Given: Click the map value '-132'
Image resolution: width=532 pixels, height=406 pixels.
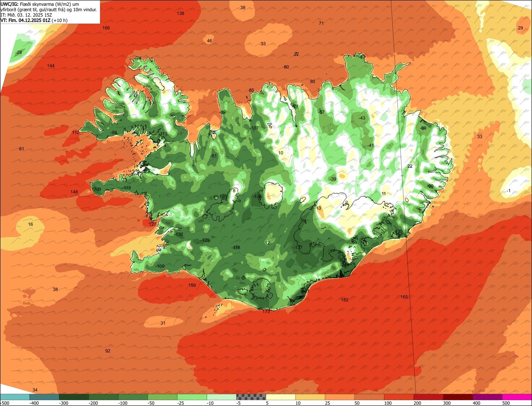Looking at the screenshot, I should pyautogui.click(x=179, y=234).
